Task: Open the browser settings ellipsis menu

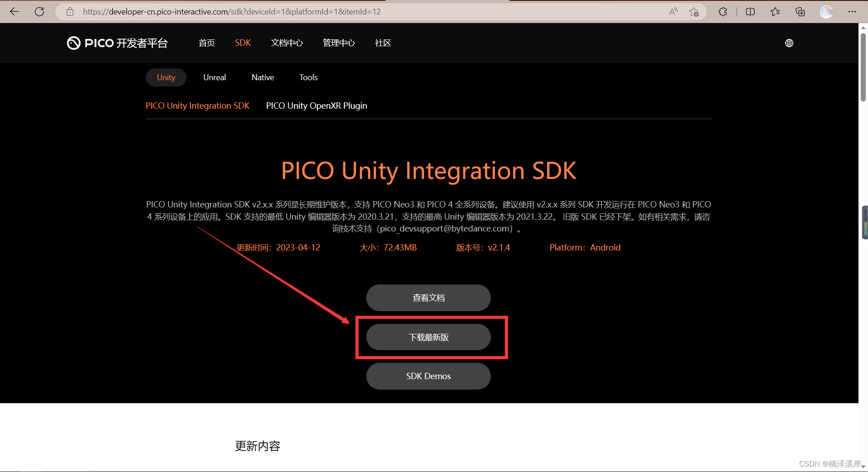Action: (852, 12)
